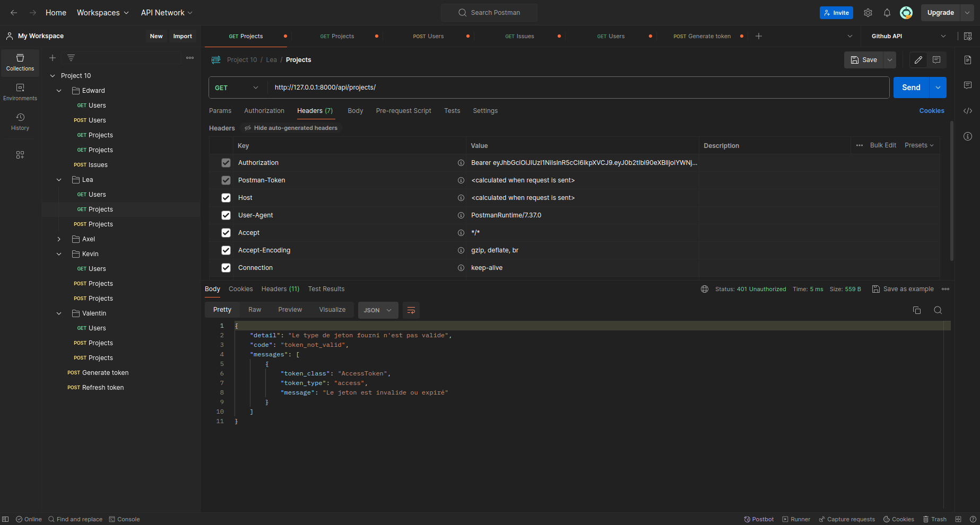Disable the User-Agent header
Viewport: 980px width, 525px height.
pos(226,215)
